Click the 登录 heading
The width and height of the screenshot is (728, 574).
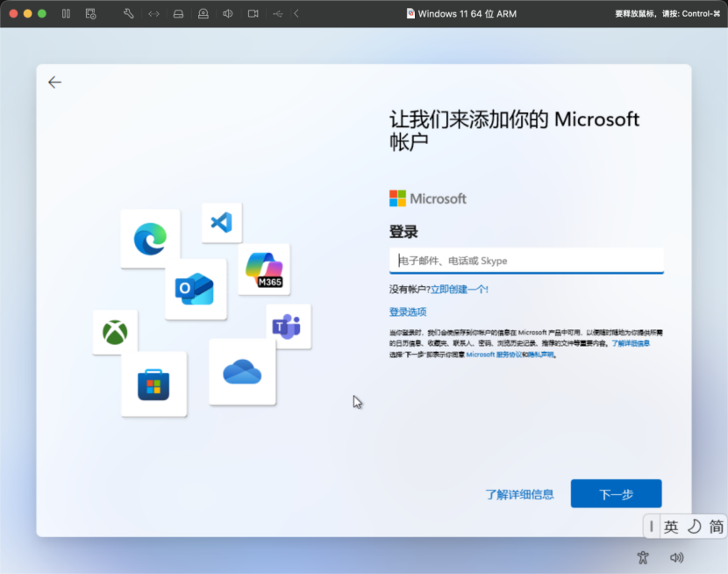coord(403,232)
